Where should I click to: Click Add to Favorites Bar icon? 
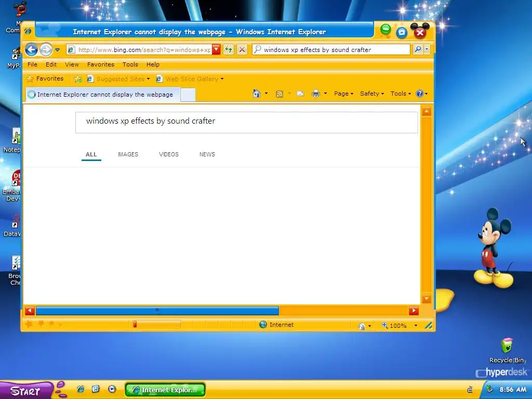click(78, 79)
